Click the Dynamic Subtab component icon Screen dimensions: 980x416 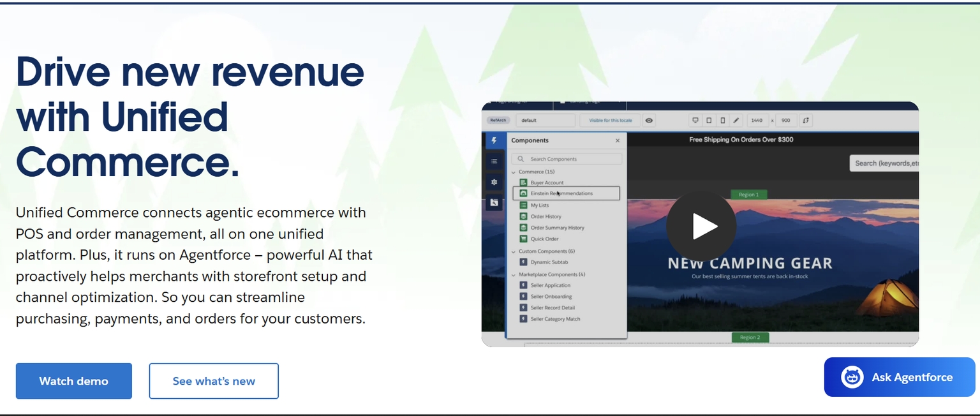point(523,262)
